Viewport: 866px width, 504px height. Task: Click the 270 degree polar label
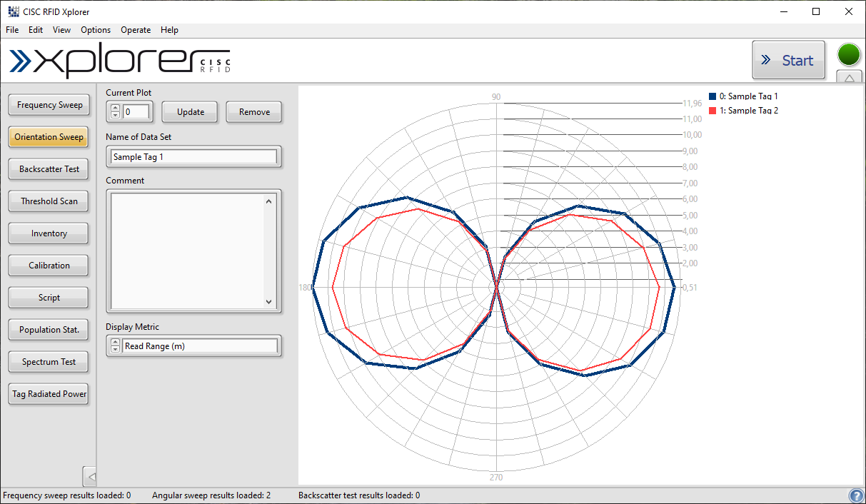[496, 478]
